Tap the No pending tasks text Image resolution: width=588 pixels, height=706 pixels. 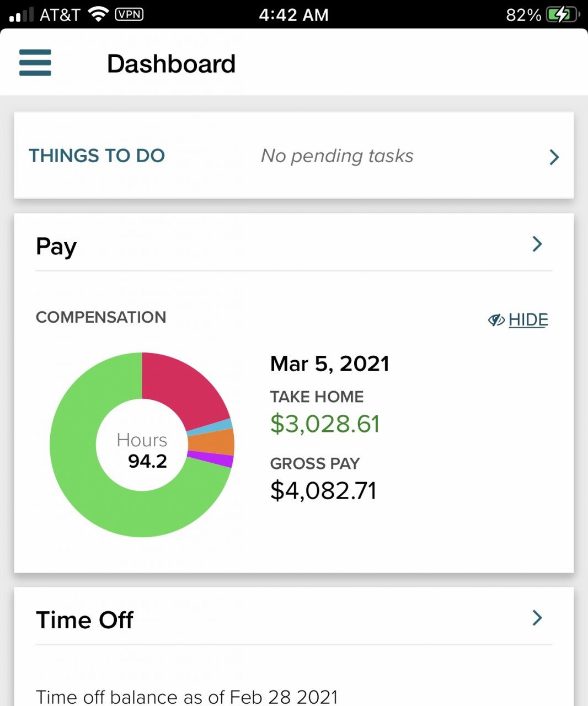tap(337, 156)
